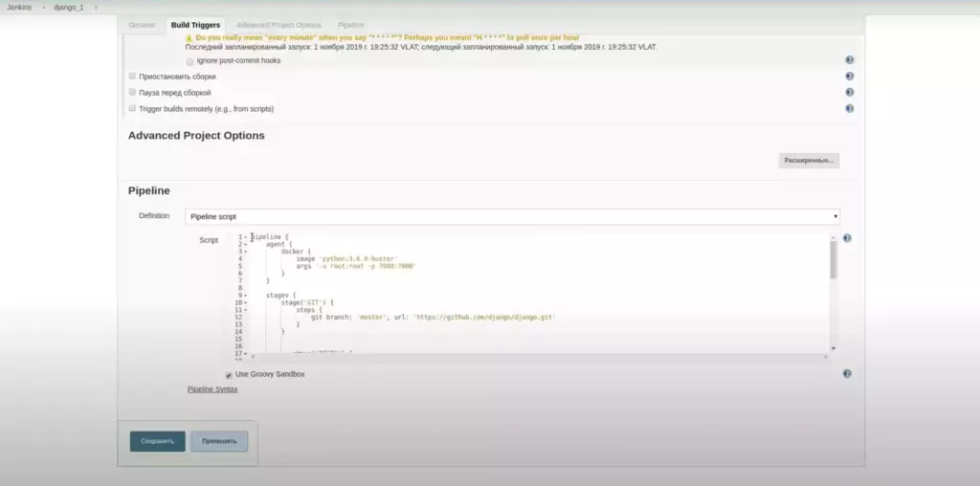Open the Pipeline Syntax link

tap(212, 389)
